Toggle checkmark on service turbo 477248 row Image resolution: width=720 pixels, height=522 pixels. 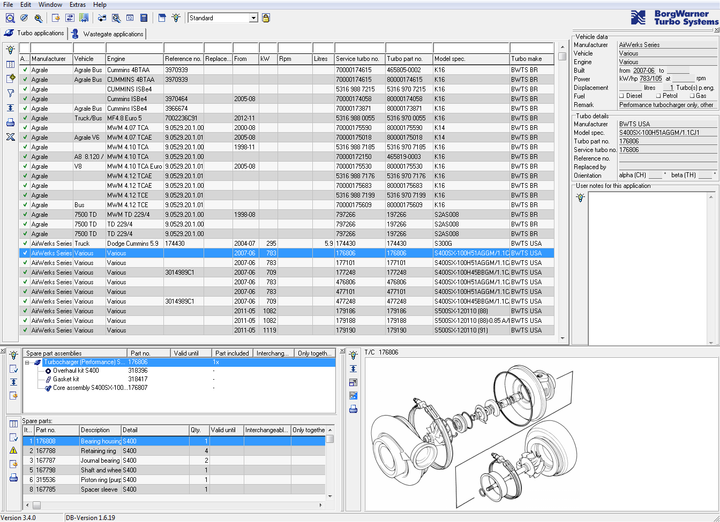pyautogui.click(x=24, y=301)
